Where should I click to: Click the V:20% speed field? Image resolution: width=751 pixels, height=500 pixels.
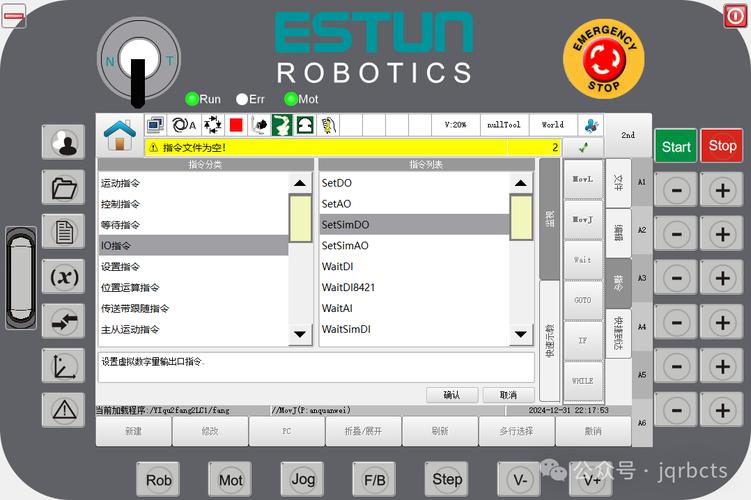[455, 125]
